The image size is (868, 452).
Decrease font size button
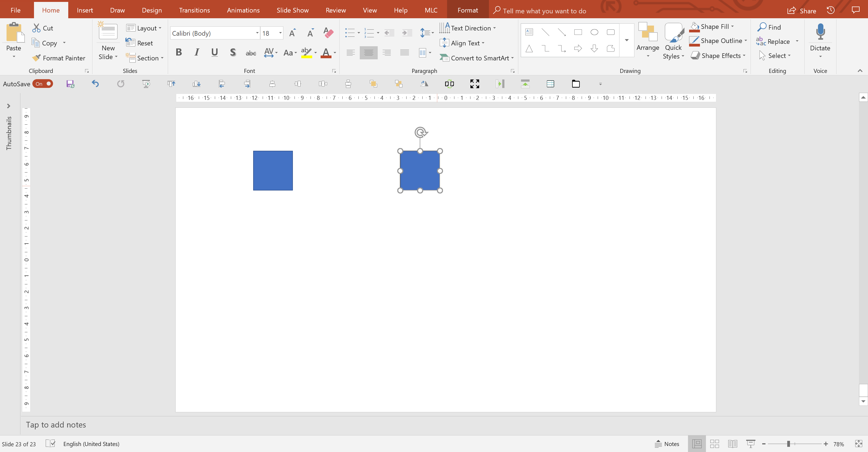[310, 33]
